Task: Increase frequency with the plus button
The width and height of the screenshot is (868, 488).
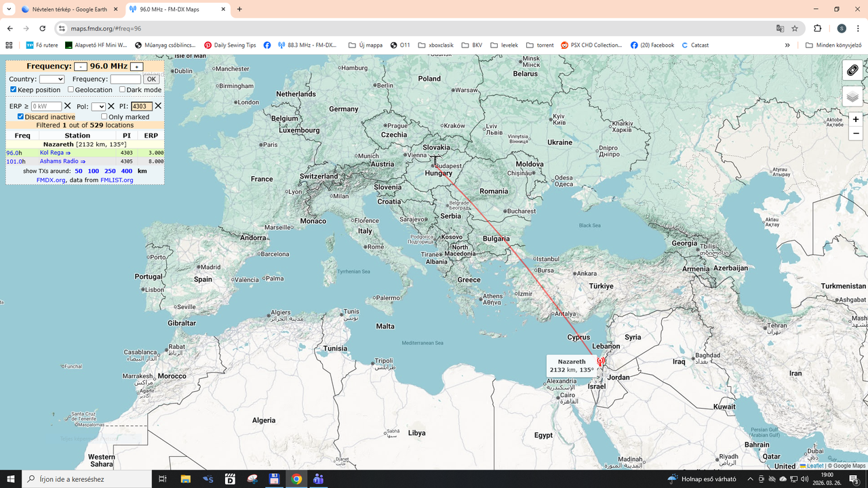Action: click(136, 66)
